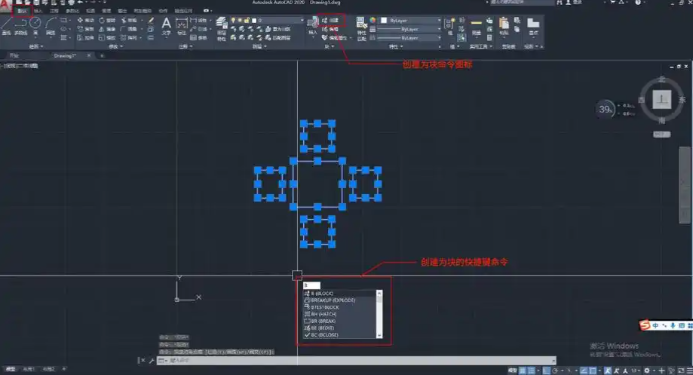Toggle polar tracking in status bar
Image resolution: width=693 pixels, height=375 pixels.
coord(555,371)
